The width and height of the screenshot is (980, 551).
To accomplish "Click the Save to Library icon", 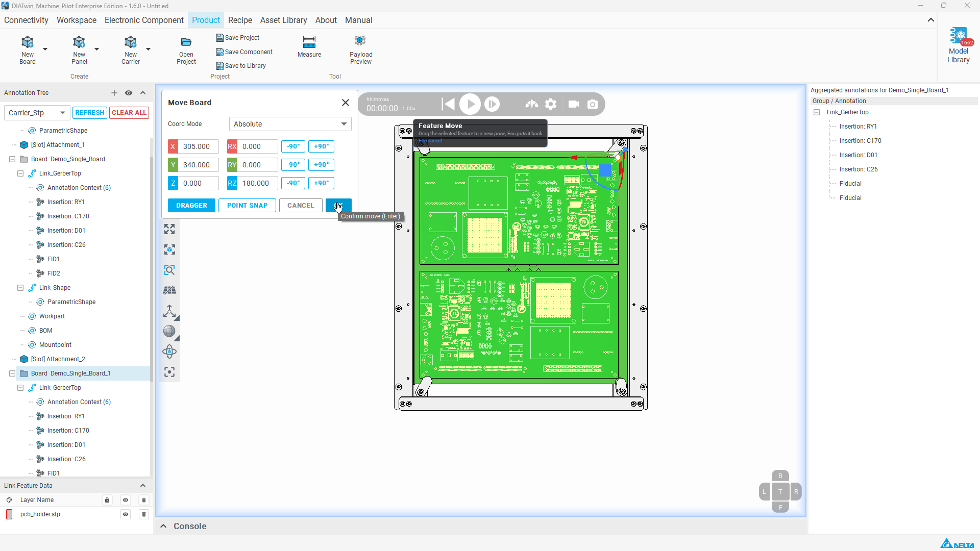I will (220, 66).
